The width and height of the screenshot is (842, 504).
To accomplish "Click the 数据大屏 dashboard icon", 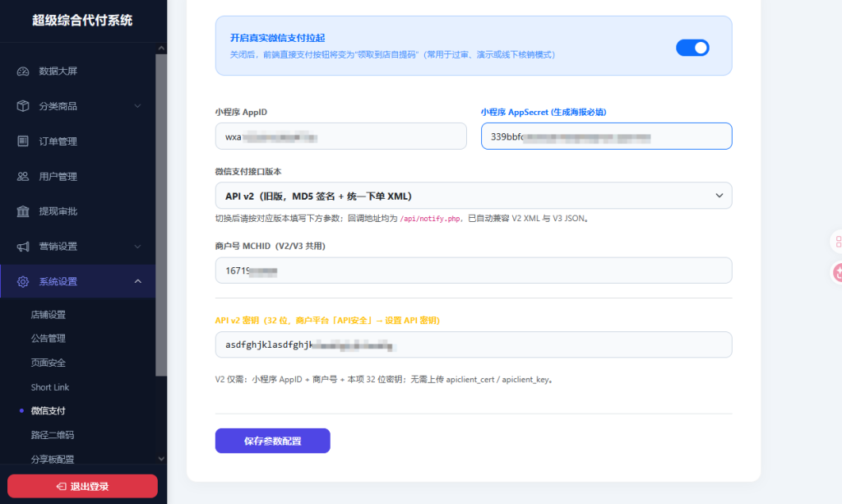I will click(22, 72).
